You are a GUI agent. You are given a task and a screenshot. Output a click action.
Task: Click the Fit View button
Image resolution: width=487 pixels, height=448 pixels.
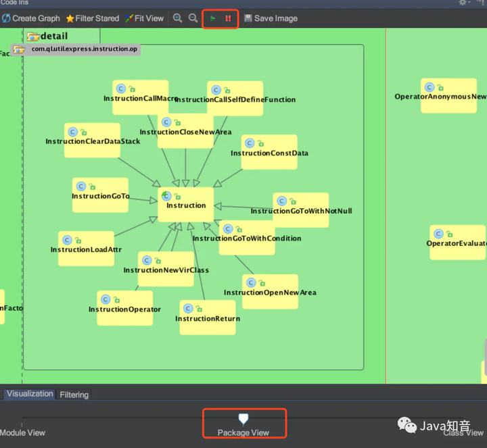click(x=145, y=19)
